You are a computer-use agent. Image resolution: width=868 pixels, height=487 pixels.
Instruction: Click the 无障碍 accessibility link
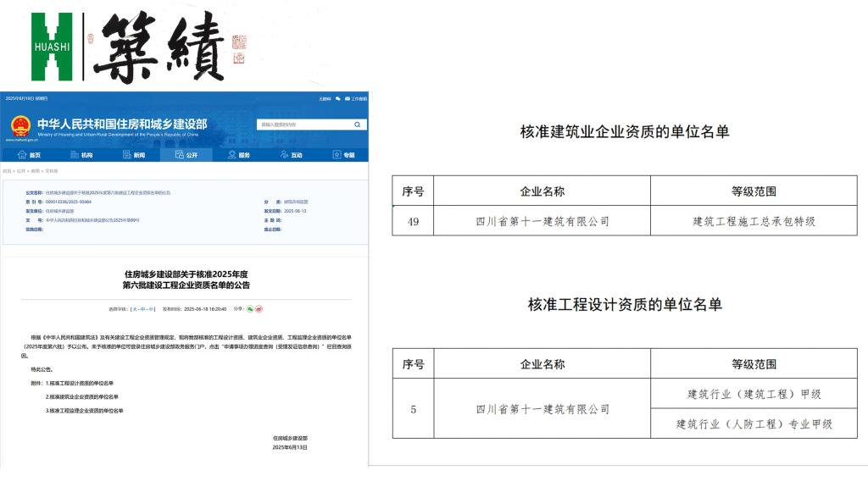pos(325,99)
